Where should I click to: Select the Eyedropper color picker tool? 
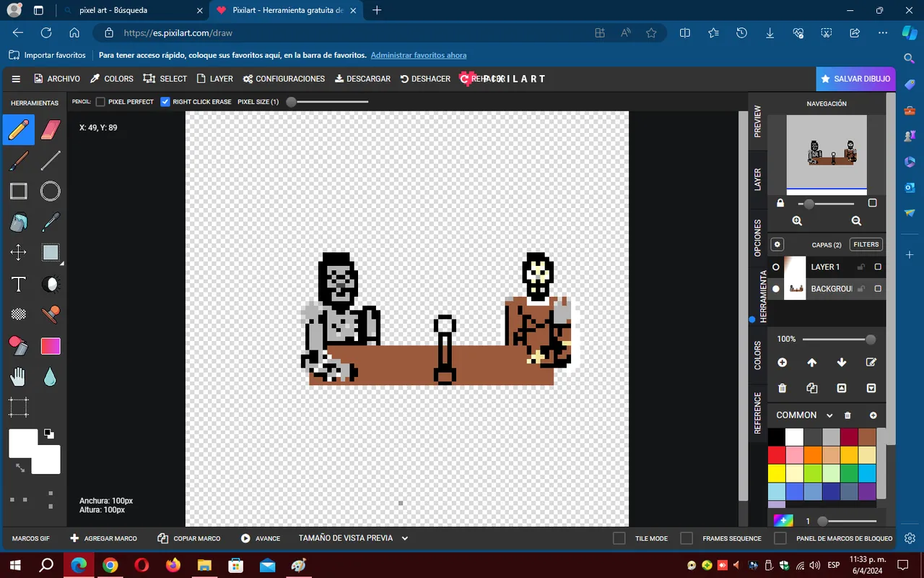51,223
